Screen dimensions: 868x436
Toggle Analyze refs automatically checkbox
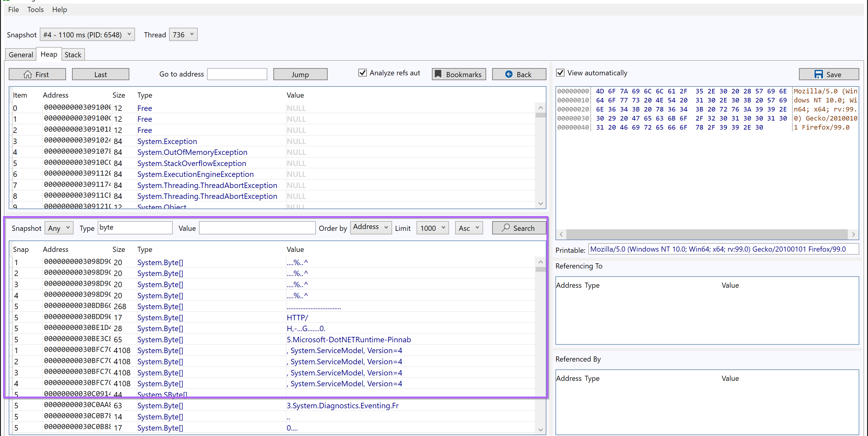point(362,73)
